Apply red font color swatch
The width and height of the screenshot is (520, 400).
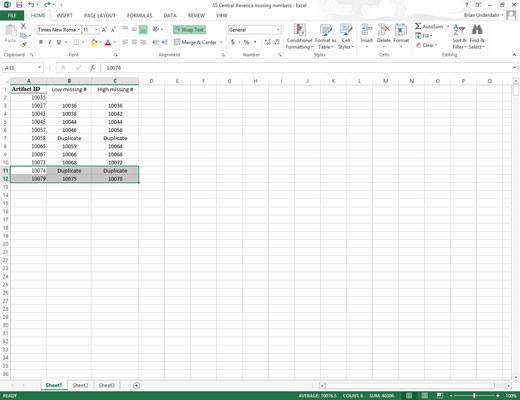pyautogui.click(x=108, y=42)
